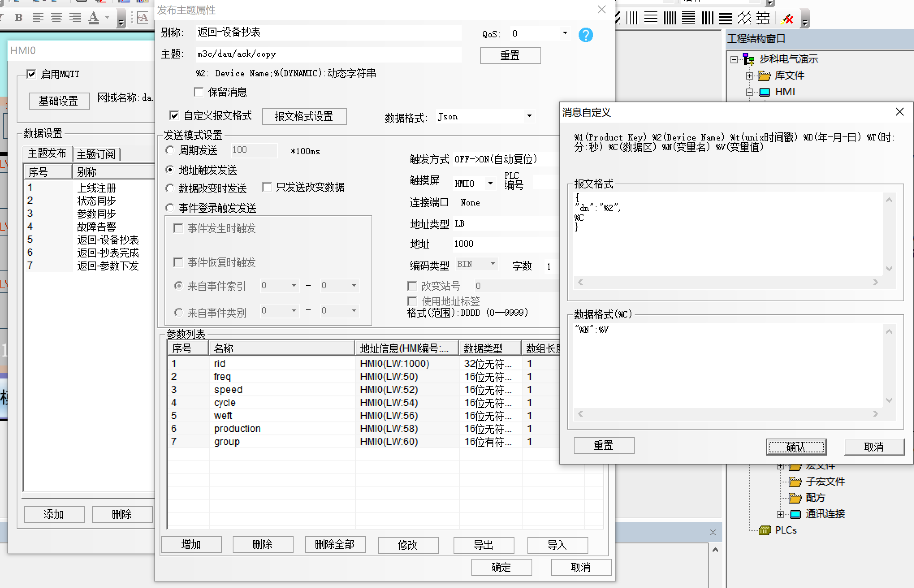Select dense horizontal lines fill pattern

click(x=688, y=18)
